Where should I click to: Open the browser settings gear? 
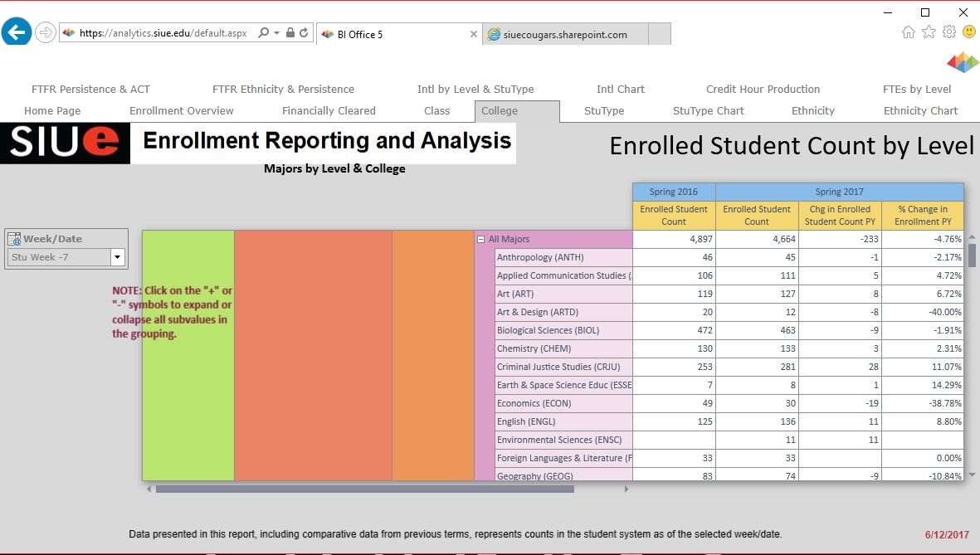949,32
